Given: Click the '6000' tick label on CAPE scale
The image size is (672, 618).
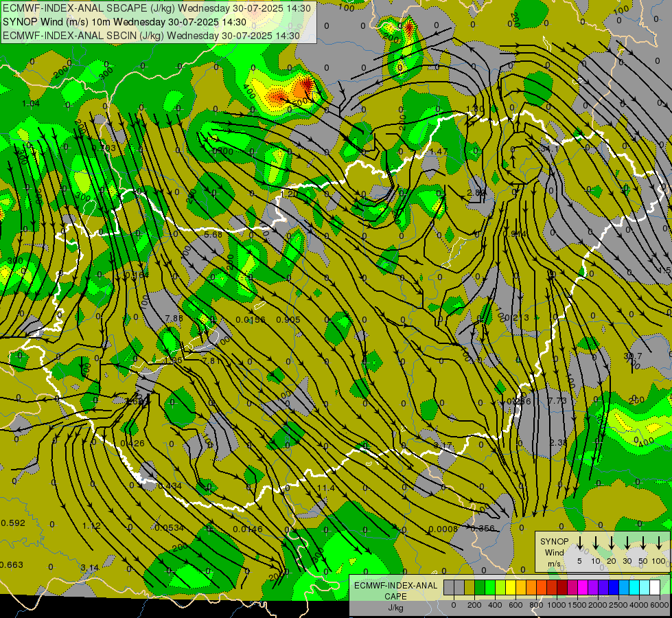Looking at the screenshot, I should pos(660,605).
